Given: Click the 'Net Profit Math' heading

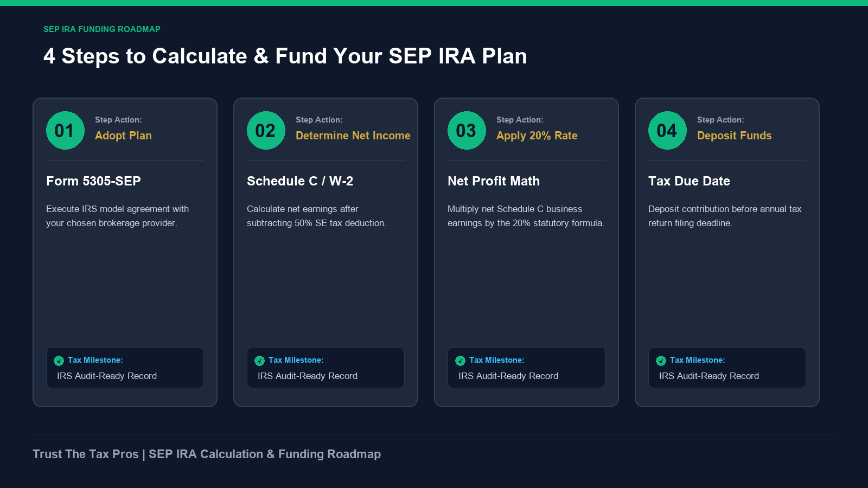Looking at the screenshot, I should pos(494,181).
